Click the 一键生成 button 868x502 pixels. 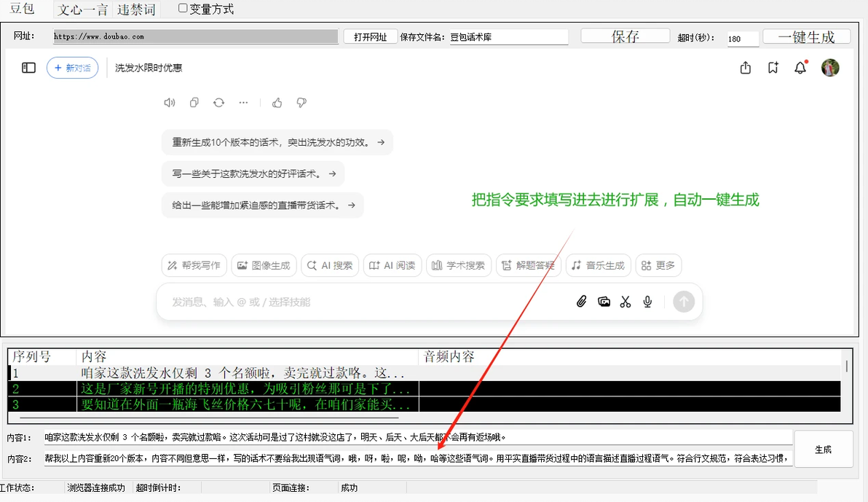tap(806, 36)
